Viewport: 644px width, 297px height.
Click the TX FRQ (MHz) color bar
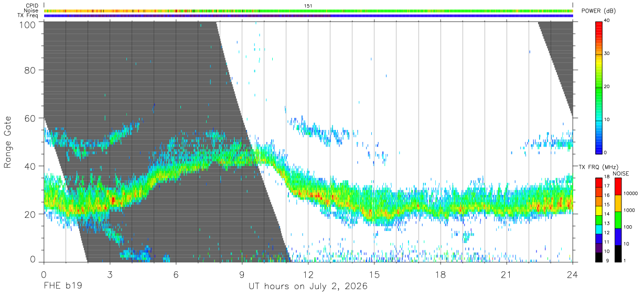(x=599, y=219)
